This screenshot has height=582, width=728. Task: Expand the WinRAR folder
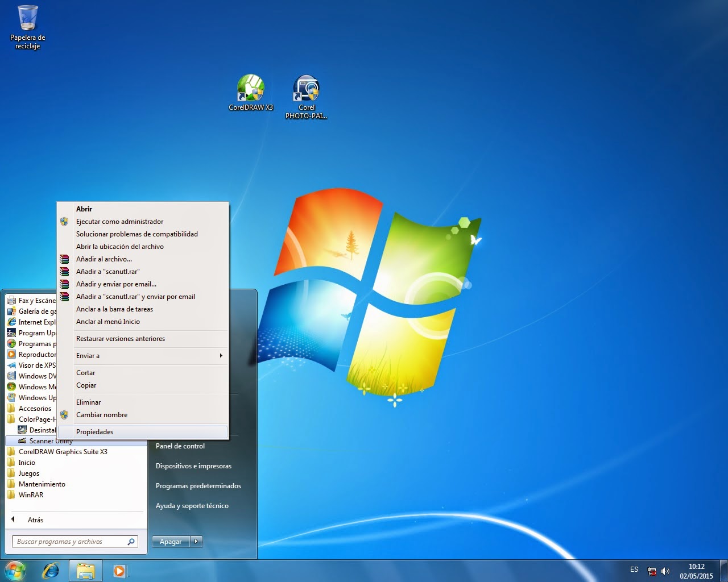point(25,494)
